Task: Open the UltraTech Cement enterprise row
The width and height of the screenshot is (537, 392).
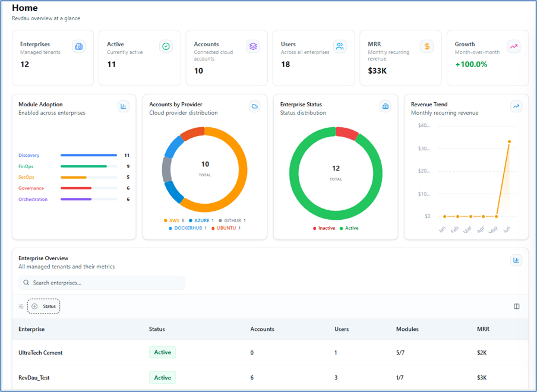Action: 270,352
